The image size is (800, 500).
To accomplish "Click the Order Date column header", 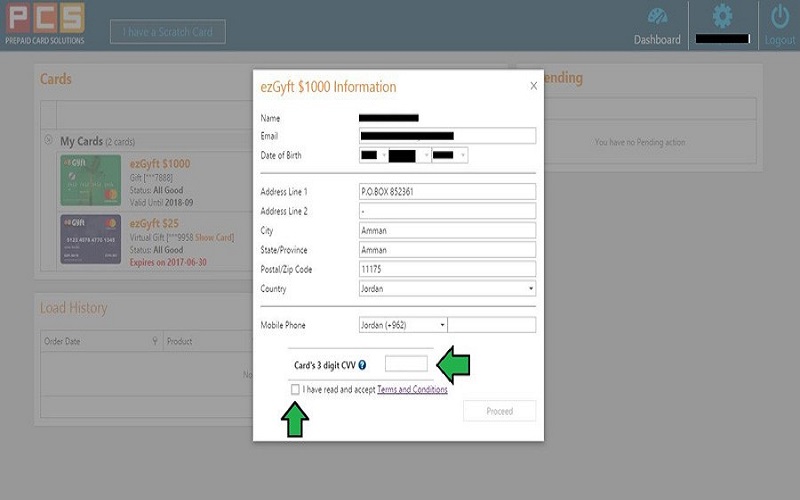I will [x=102, y=341].
